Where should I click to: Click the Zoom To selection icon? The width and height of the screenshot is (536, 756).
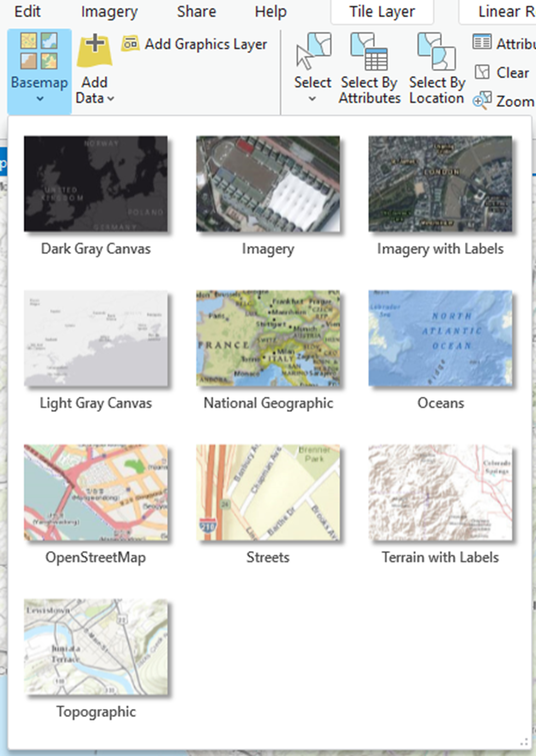tap(482, 101)
